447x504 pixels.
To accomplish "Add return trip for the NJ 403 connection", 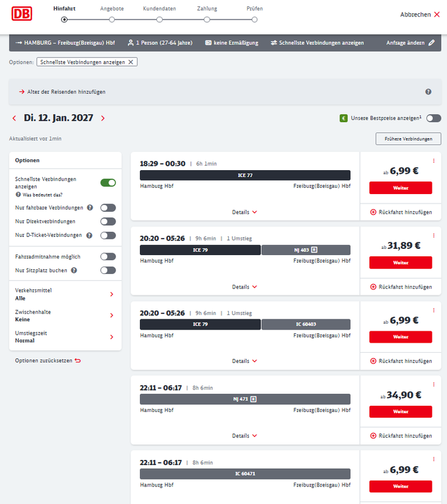I will pyautogui.click(x=401, y=287).
